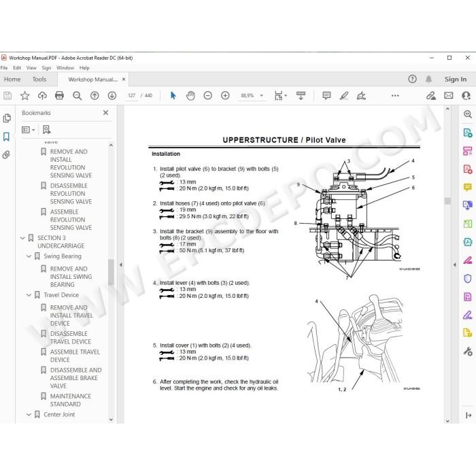The height and width of the screenshot is (476, 476).
Task: Click the upload to cloud icon
Action: click(x=42, y=96)
